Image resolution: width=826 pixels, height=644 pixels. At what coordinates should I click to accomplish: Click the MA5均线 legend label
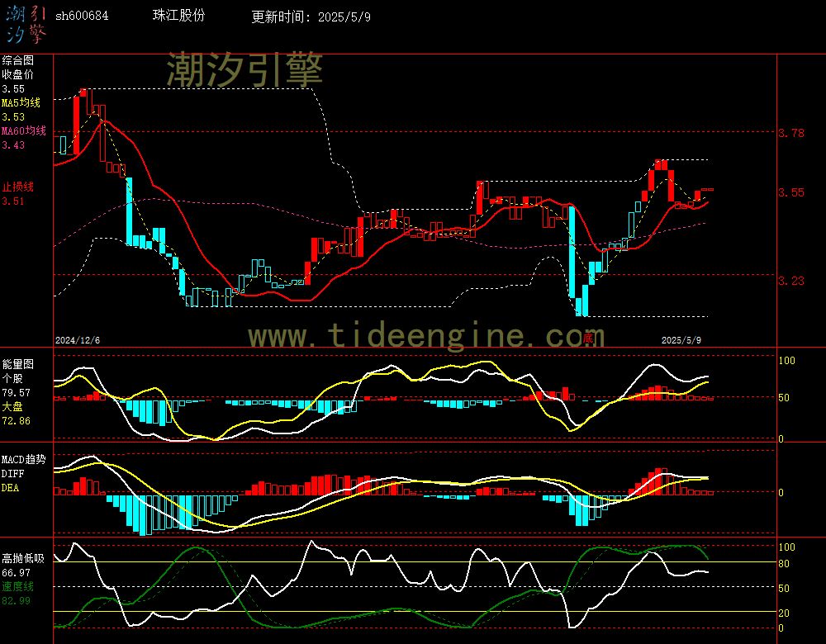(x=21, y=102)
